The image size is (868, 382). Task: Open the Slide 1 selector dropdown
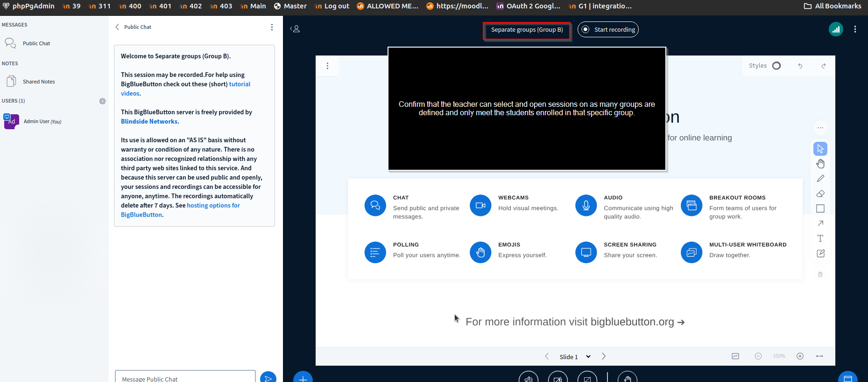point(575,357)
